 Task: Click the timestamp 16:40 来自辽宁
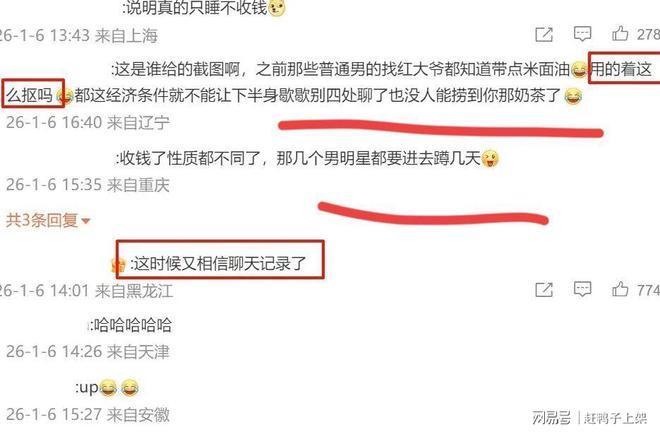[88, 123]
